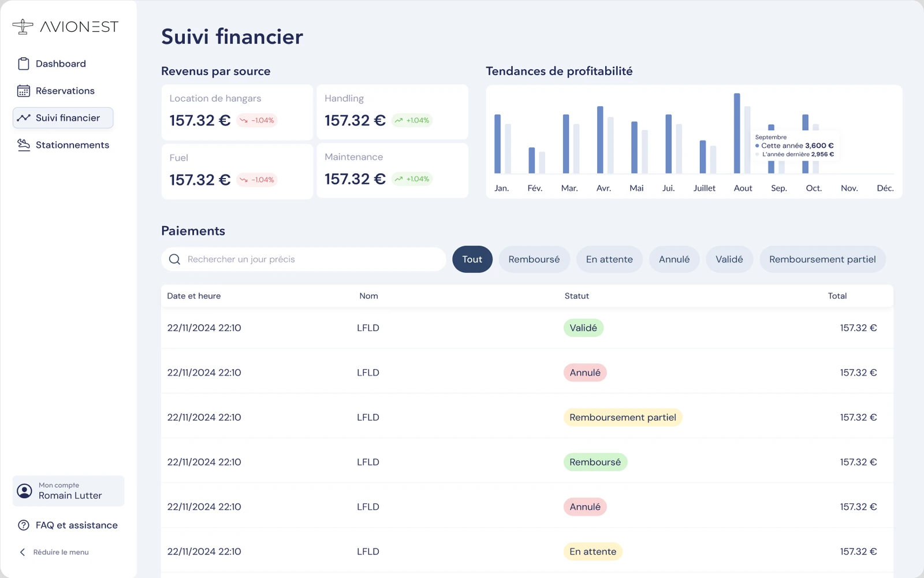The image size is (924, 578).
Task: Select the Remboursement partiel filter chip
Action: point(822,260)
